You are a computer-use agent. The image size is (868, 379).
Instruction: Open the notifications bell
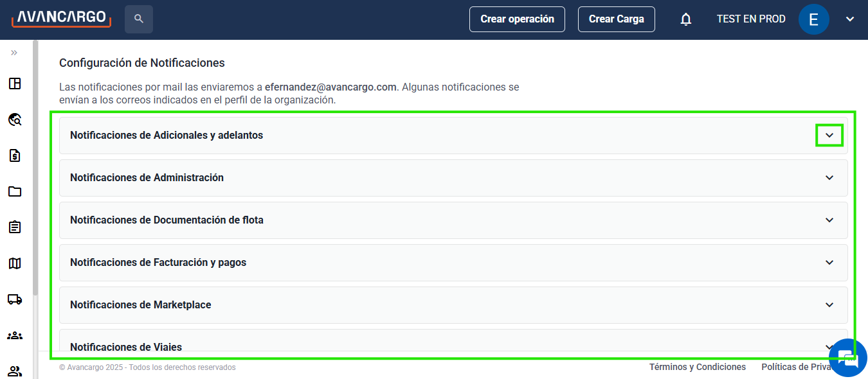[x=686, y=19]
